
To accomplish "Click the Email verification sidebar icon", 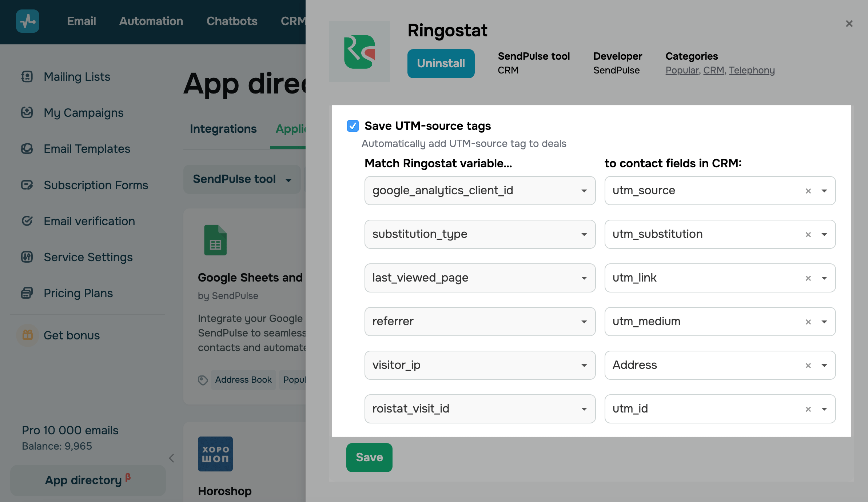I will pos(27,221).
